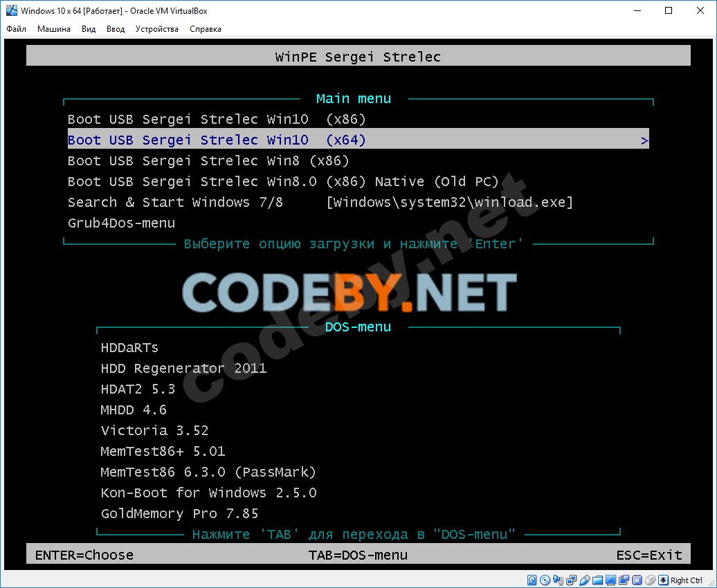The width and height of the screenshot is (717, 588).
Task: Open the Ввод menu
Action: point(116,29)
